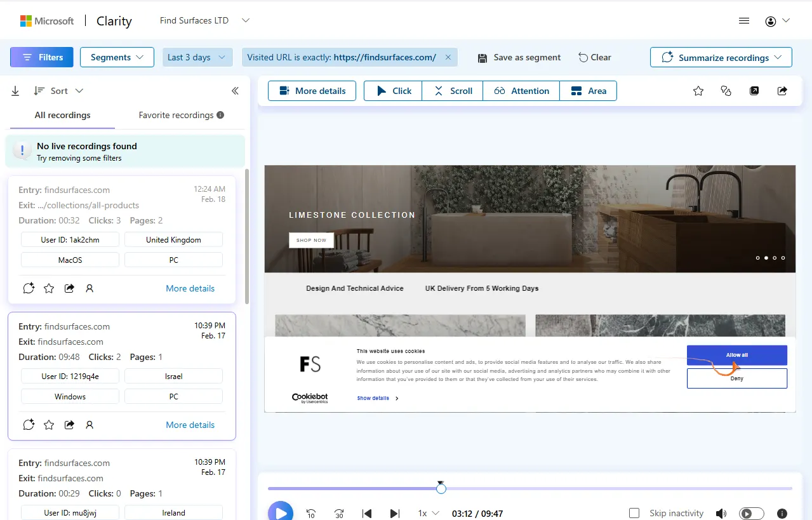Share the 1ak2chm recording card

coord(69,288)
